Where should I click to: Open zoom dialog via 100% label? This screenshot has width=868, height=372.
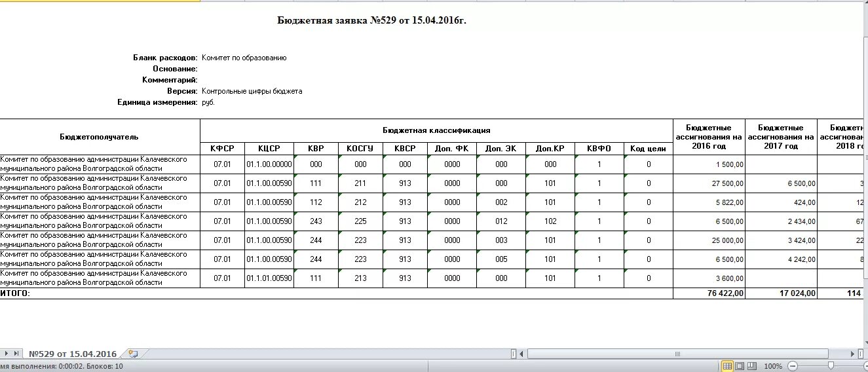(x=773, y=366)
